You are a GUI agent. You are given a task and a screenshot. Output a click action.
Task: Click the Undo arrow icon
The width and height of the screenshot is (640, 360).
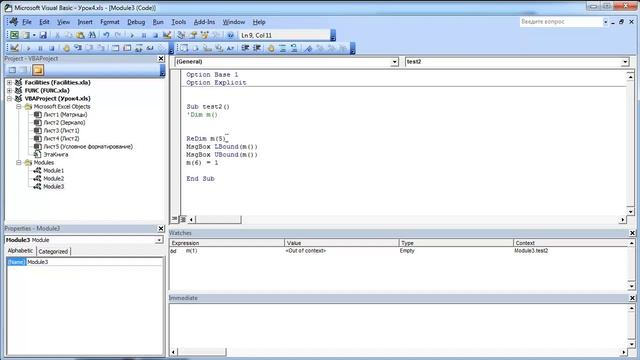pos(106,35)
